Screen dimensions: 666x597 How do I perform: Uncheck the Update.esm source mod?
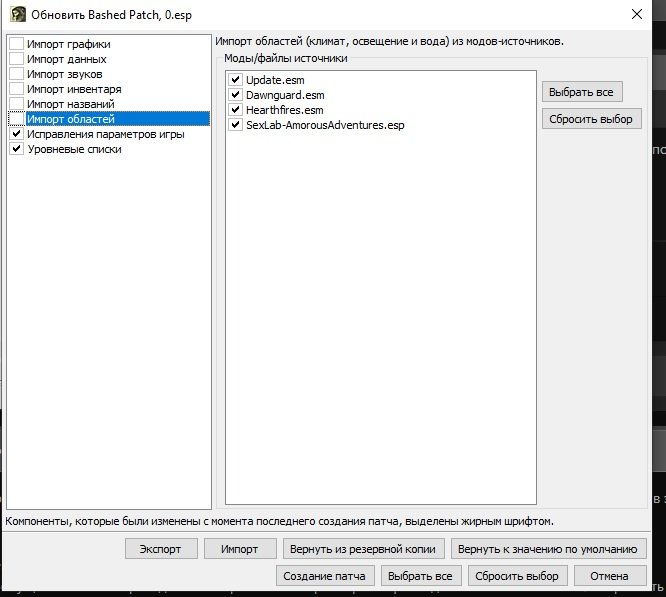(236, 80)
